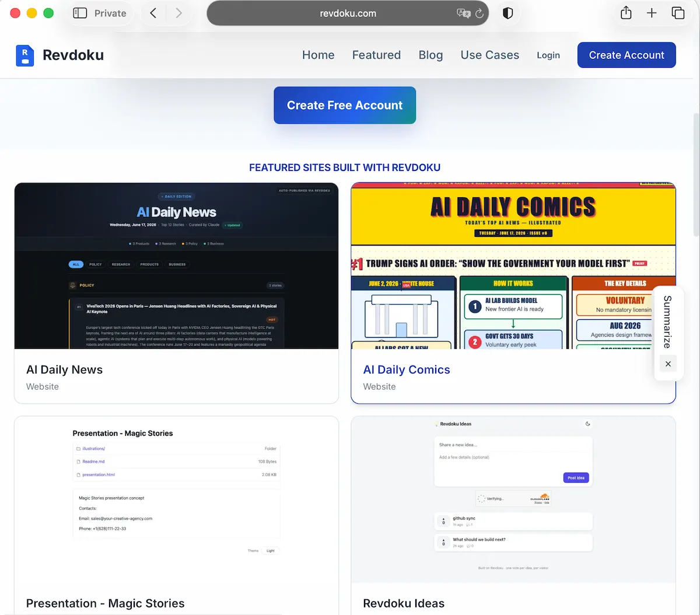Image resolution: width=700 pixels, height=615 pixels.
Task: Click the Private browsing label
Action: (110, 13)
